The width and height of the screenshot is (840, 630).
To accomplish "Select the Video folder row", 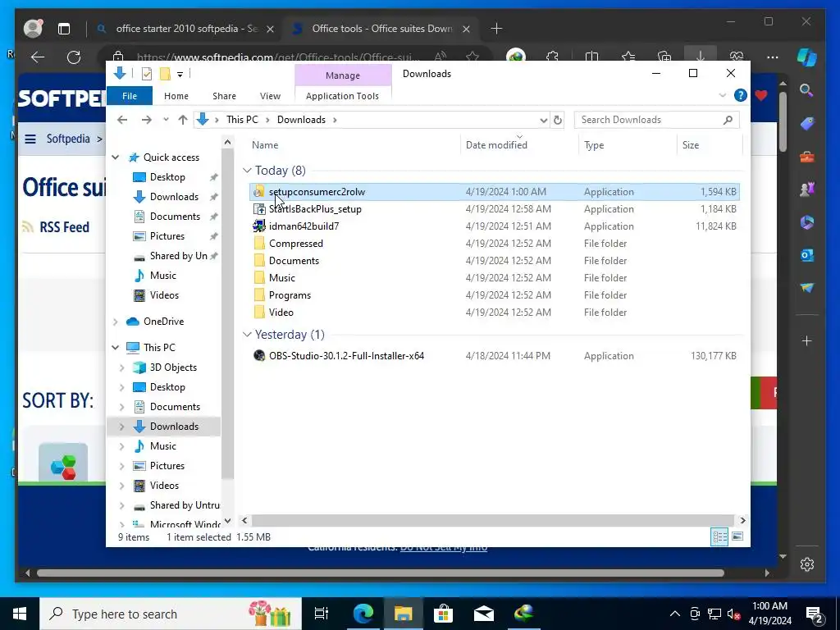I will (x=494, y=313).
